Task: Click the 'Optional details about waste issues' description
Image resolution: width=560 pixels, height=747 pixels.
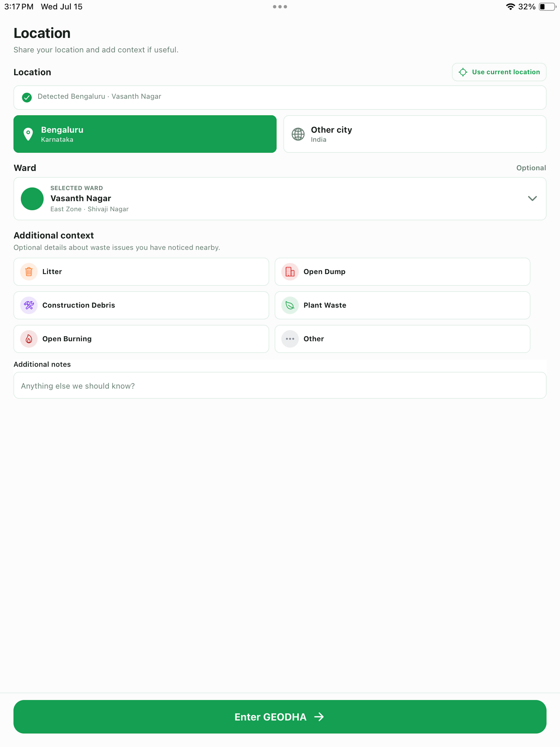Action: click(117, 247)
